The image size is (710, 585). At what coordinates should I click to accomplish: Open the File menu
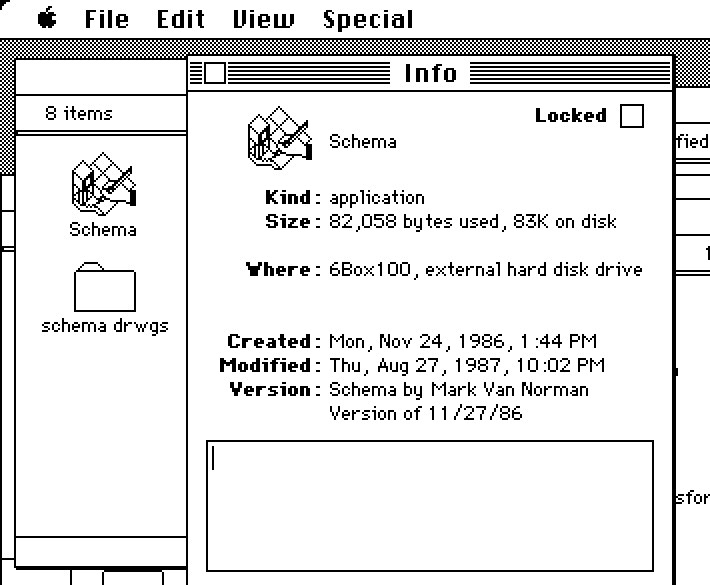pyautogui.click(x=107, y=19)
